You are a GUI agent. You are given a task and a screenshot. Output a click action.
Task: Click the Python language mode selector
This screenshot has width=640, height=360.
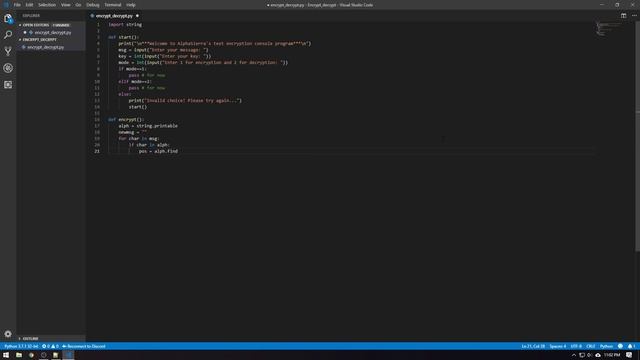(x=606, y=346)
